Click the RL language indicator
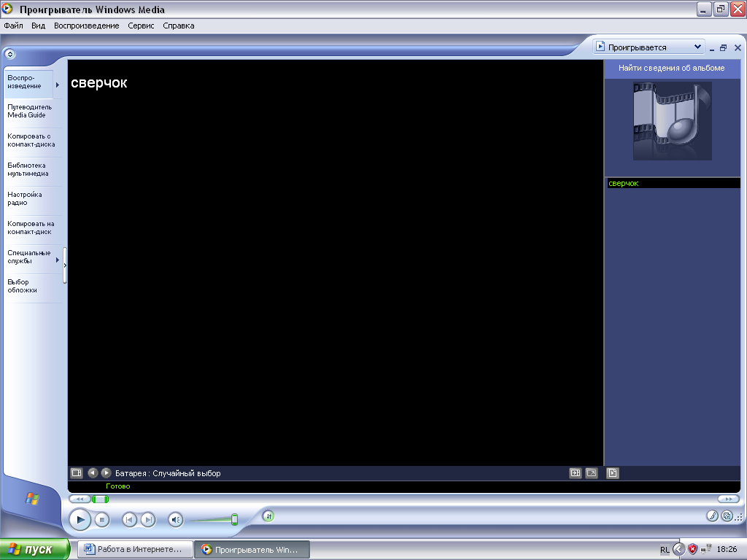747x560 pixels. click(665, 550)
